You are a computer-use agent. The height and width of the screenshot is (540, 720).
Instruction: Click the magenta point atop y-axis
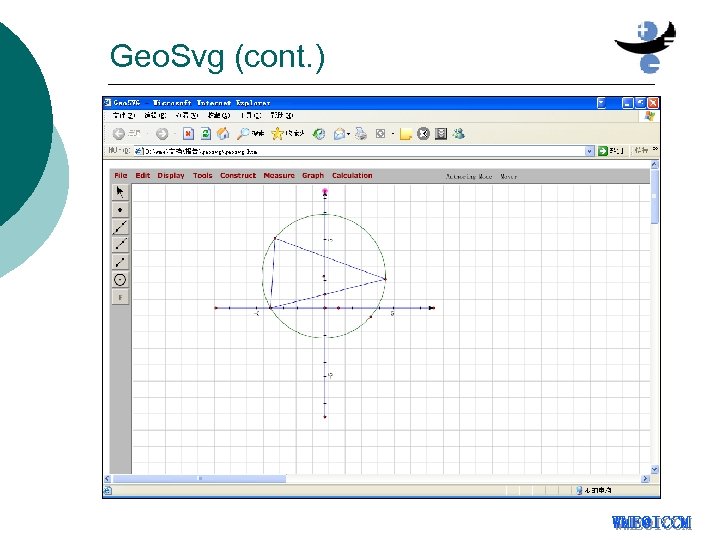tap(325, 191)
